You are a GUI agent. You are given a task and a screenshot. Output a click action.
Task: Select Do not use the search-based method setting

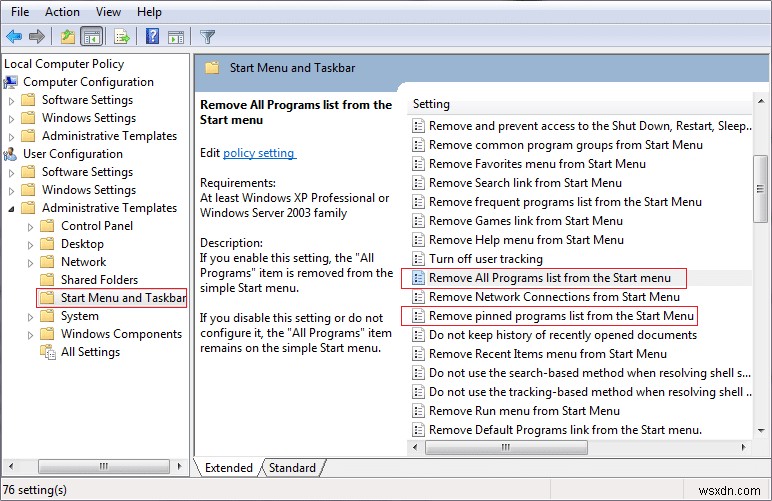(x=590, y=373)
